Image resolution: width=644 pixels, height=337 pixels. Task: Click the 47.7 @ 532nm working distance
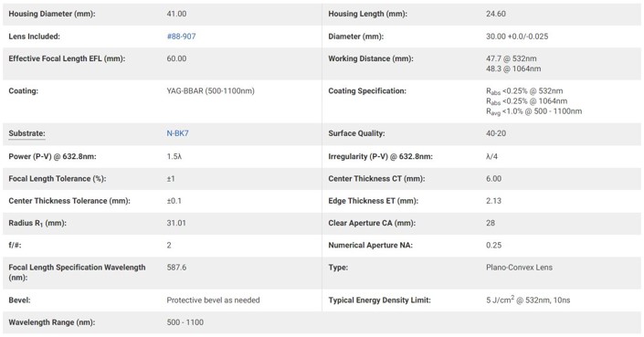click(x=512, y=58)
